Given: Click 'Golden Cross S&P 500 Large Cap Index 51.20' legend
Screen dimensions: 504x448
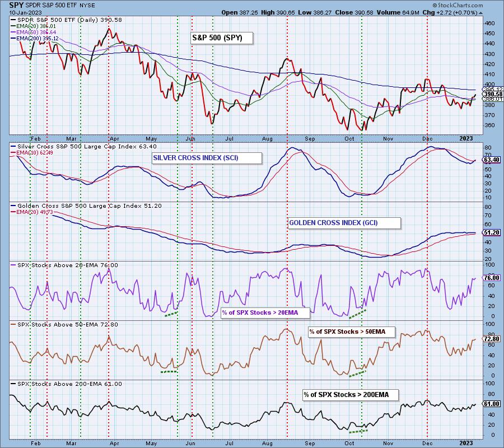Looking at the screenshot, I should pyautogui.click(x=86, y=206).
